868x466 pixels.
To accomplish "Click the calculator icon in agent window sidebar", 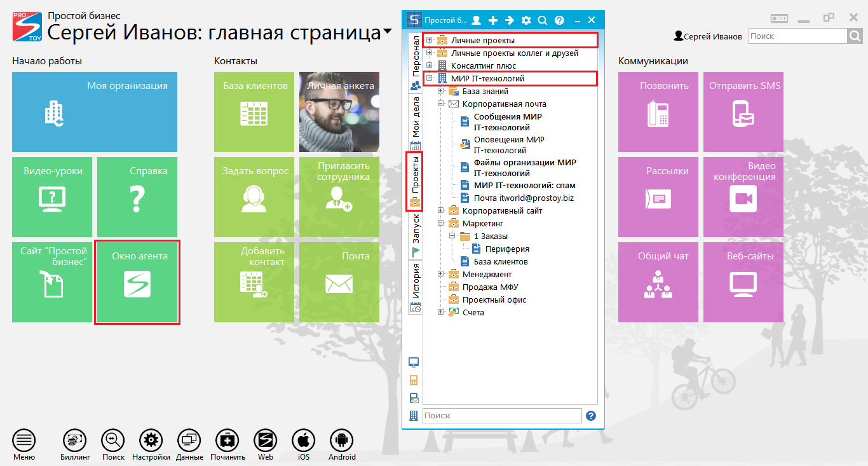I will pos(414,380).
